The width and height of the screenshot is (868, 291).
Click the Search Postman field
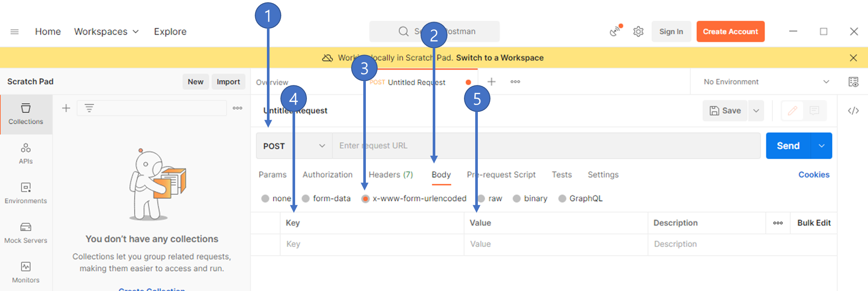pyautogui.click(x=434, y=31)
